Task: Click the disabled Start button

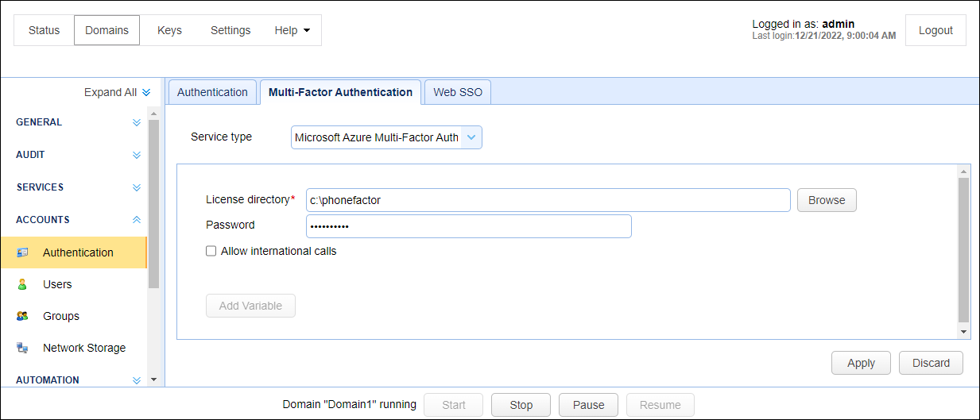Action: coord(454,405)
